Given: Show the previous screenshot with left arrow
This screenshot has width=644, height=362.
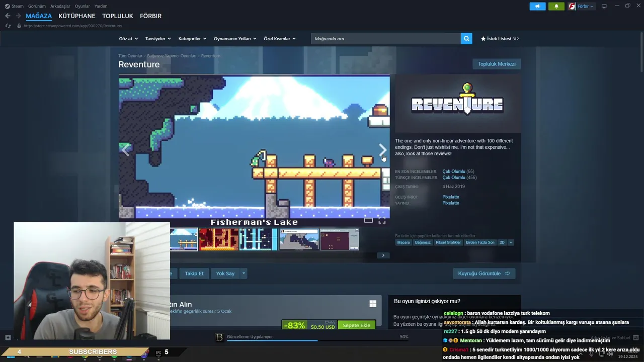Looking at the screenshot, I should [125, 149].
